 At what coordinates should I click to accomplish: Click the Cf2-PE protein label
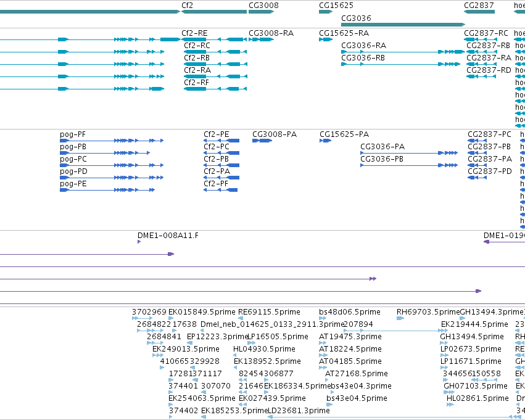tap(217, 134)
